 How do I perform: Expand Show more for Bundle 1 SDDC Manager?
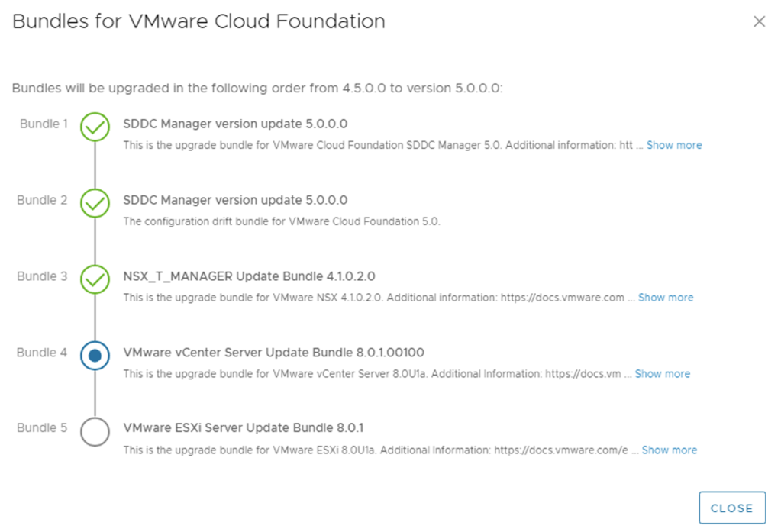(673, 145)
